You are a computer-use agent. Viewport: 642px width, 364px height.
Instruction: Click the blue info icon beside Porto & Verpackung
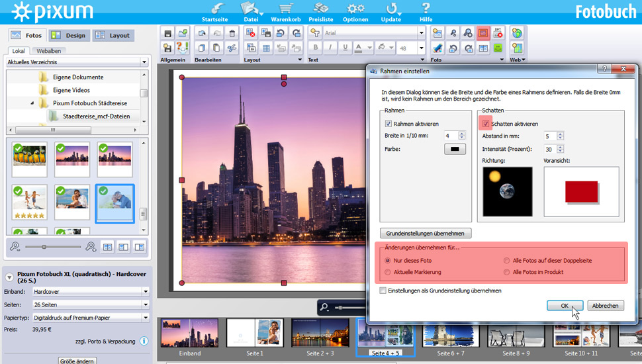click(144, 341)
